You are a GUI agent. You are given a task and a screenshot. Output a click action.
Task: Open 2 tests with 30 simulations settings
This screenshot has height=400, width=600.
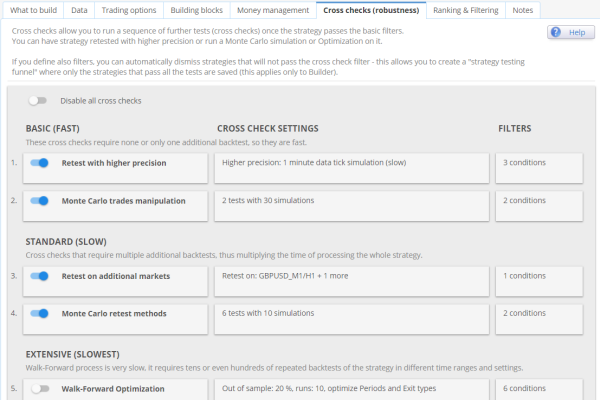click(x=352, y=206)
